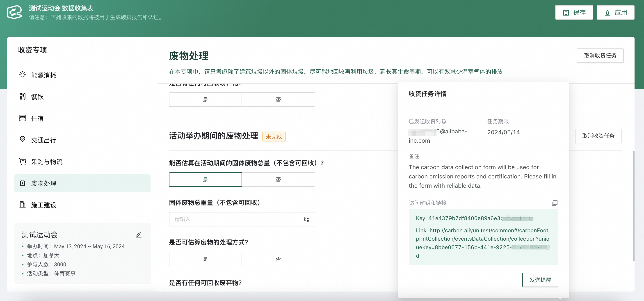Click the 收资任务详情 panel title
The width and height of the screenshot is (644, 301).
(427, 94)
